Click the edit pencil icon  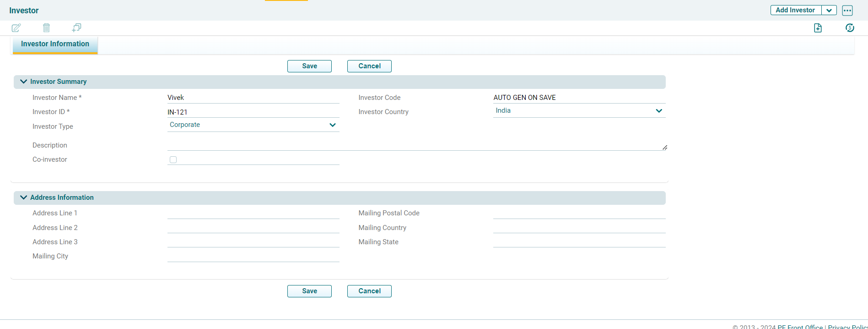(16, 28)
